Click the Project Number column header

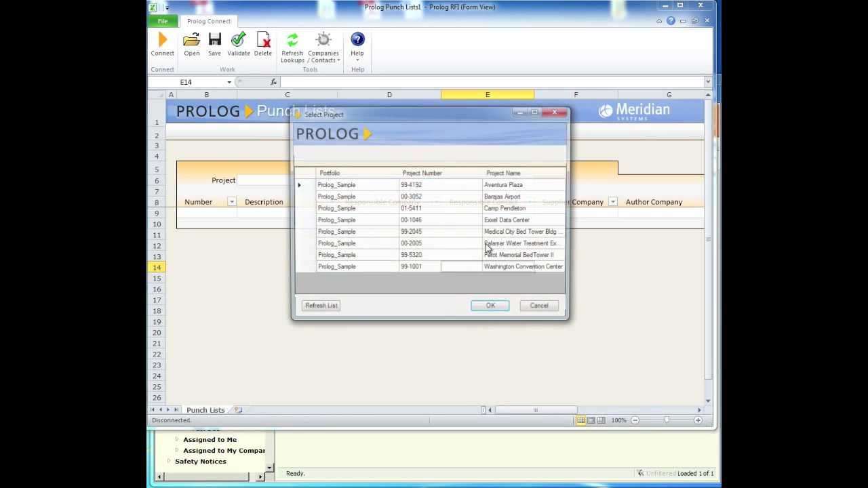click(441, 174)
